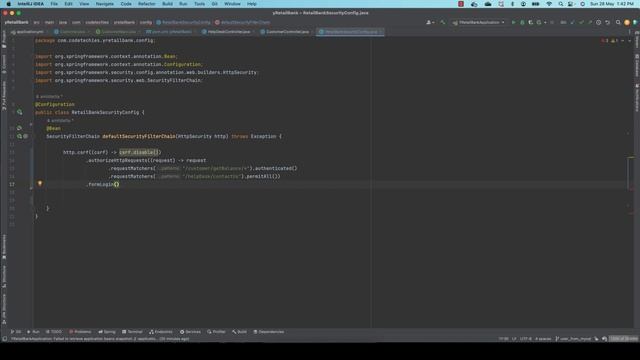The height and width of the screenshot is (360, 640).
Task: Open the Endpoints tool window
Action: [x=161, y=332]
